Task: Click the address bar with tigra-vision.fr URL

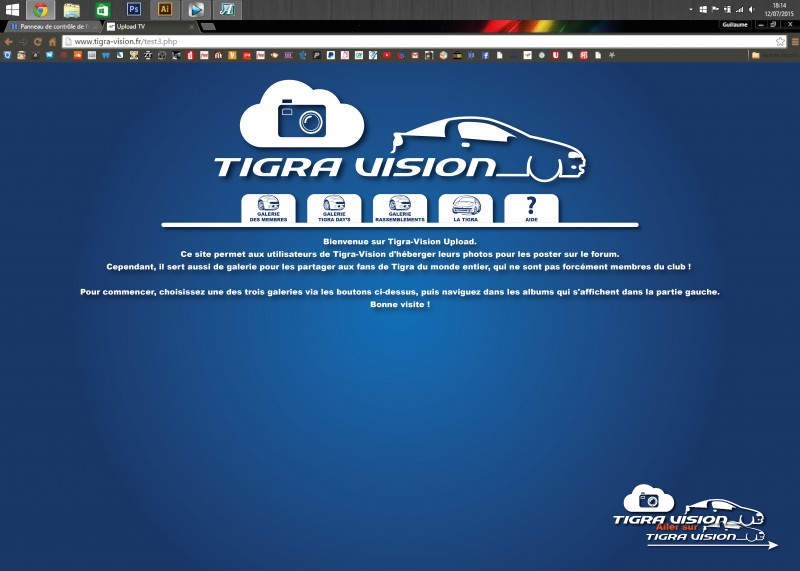Action: click(x=400, y=41)
